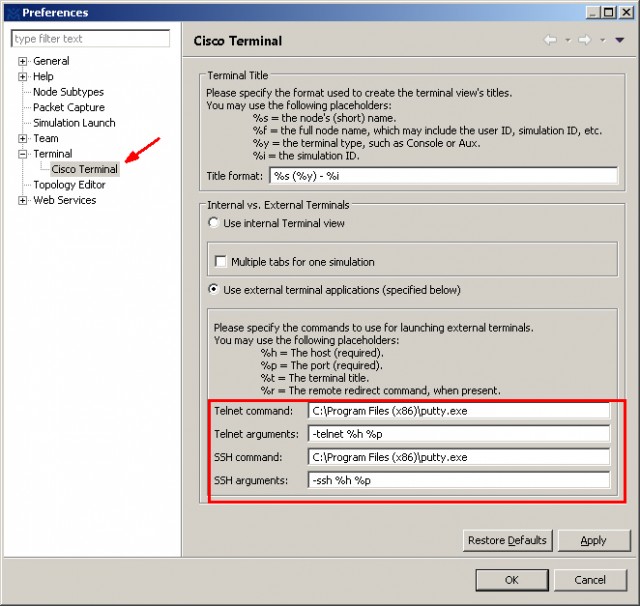Click the Title format input field
This screenshot has width=640, height=606.
click(440, 175)
